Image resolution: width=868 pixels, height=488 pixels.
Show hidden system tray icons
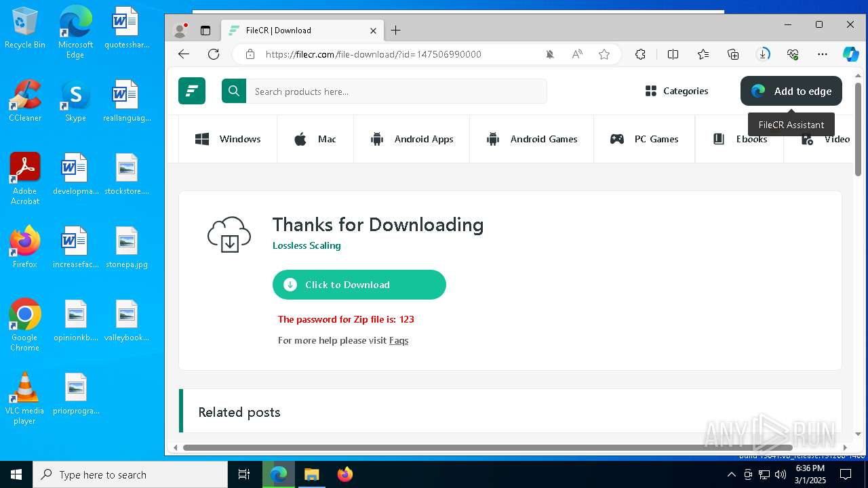(731, 474)
